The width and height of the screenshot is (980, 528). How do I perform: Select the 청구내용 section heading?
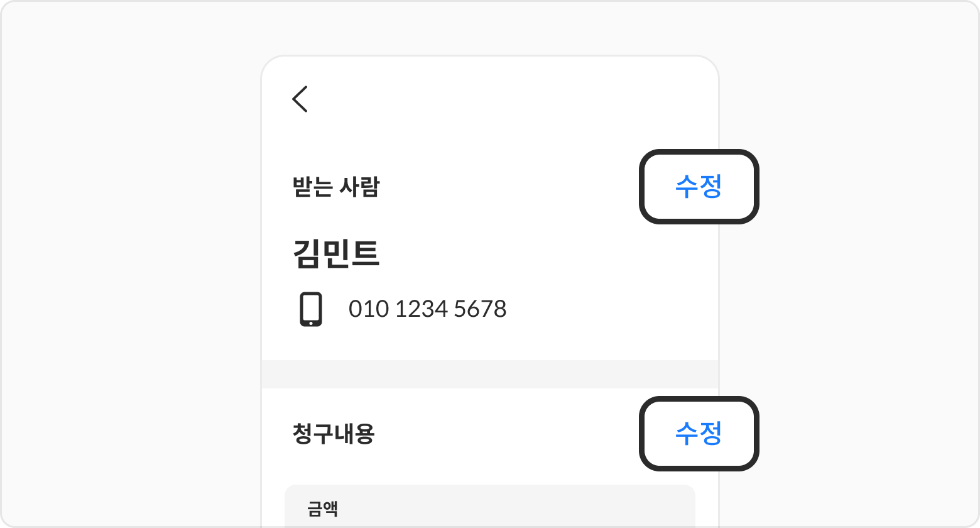[x=334, y=434]
